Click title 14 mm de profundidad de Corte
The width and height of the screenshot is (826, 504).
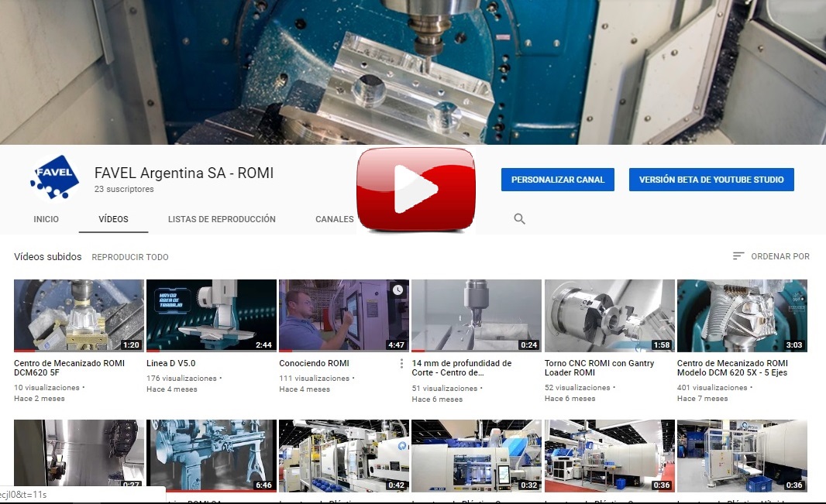[x=462, y=368]
